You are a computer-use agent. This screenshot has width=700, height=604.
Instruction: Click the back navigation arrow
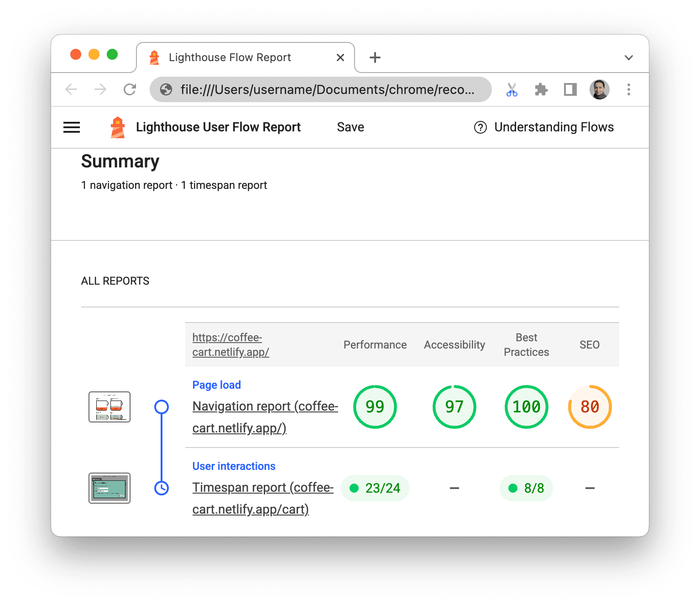(x=71, y=89)
